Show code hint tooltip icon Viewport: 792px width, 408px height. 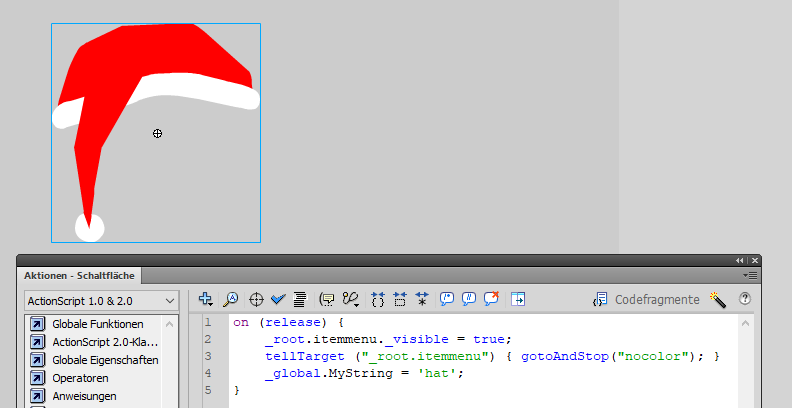[x=327, y=299]
